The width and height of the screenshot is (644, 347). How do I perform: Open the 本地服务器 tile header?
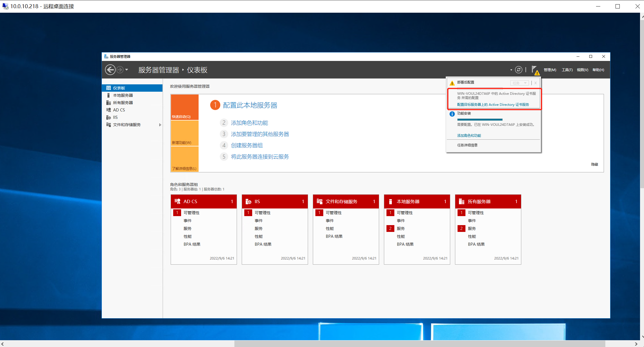(417, 201)
